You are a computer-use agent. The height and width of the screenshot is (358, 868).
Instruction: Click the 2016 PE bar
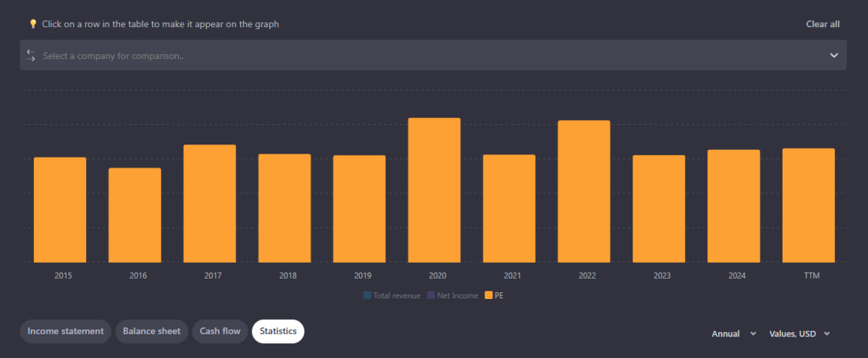135,215
